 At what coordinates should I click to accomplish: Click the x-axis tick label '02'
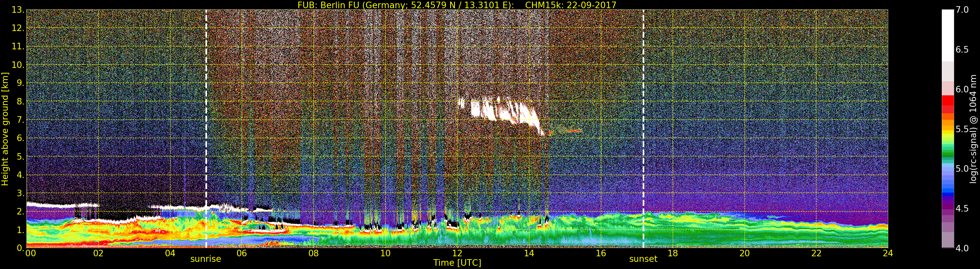tap(98, 253)
